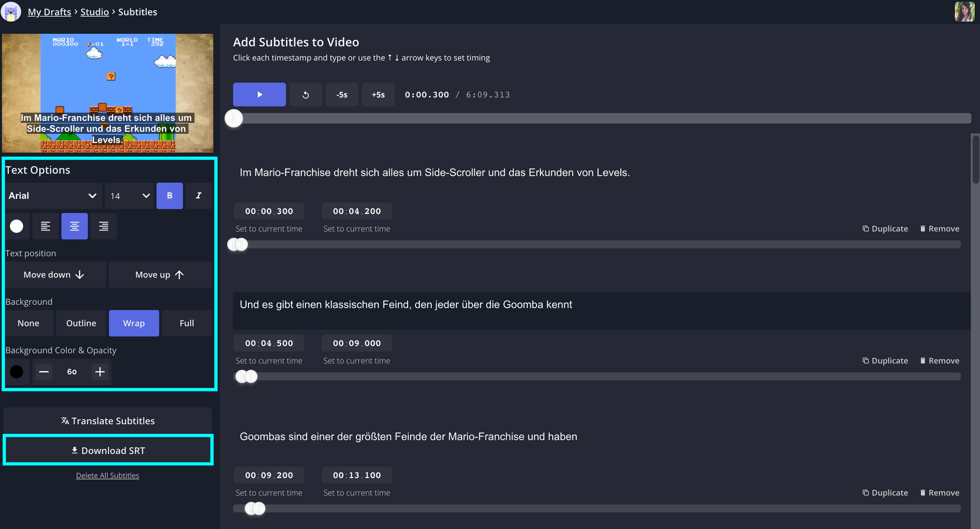Play the video preview
The height and width of the screenshot is (529, 980).
pyautogui.click(x=259, y=95)
